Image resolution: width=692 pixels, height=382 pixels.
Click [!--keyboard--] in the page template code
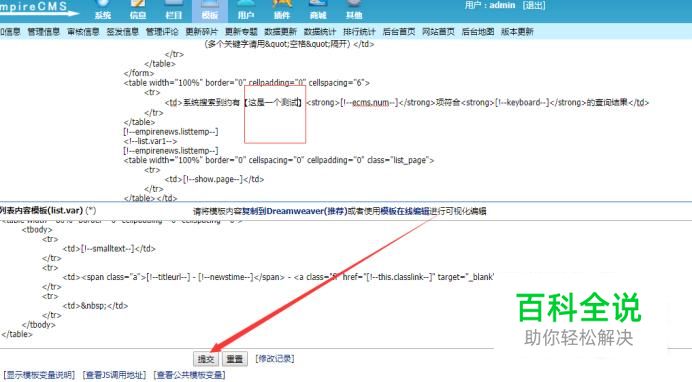(523, 103)
